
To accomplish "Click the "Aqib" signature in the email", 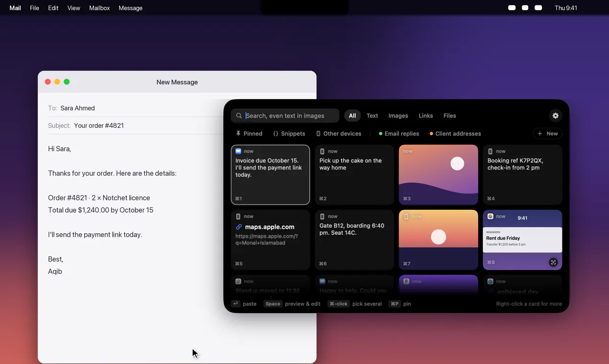I will (55, 272).
